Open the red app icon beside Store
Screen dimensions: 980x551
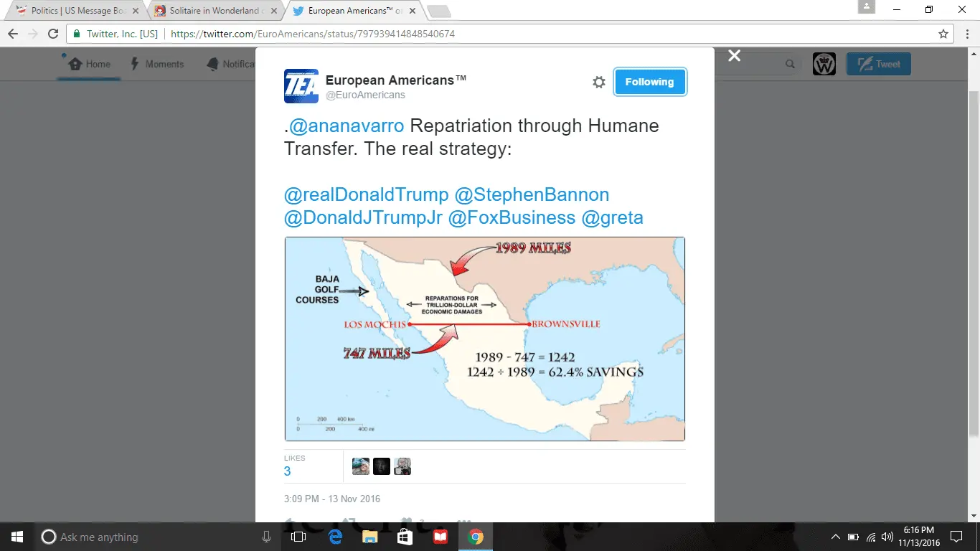tap(440, 537)
